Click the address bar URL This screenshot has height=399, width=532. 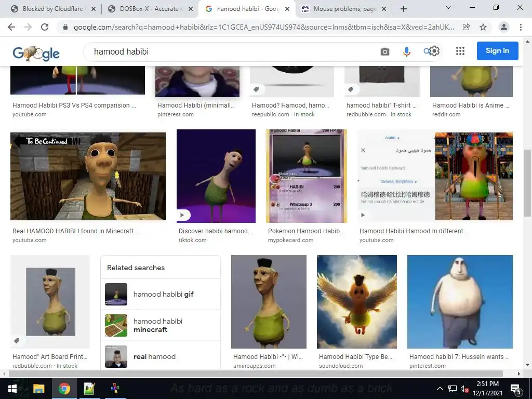[x=263, y=27]
